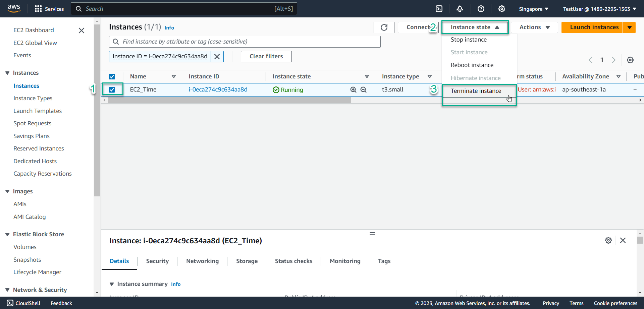This screenshot has height=309, width=644.
Task: Collapse the Instance state dropdown
Action: click(475, 27)
